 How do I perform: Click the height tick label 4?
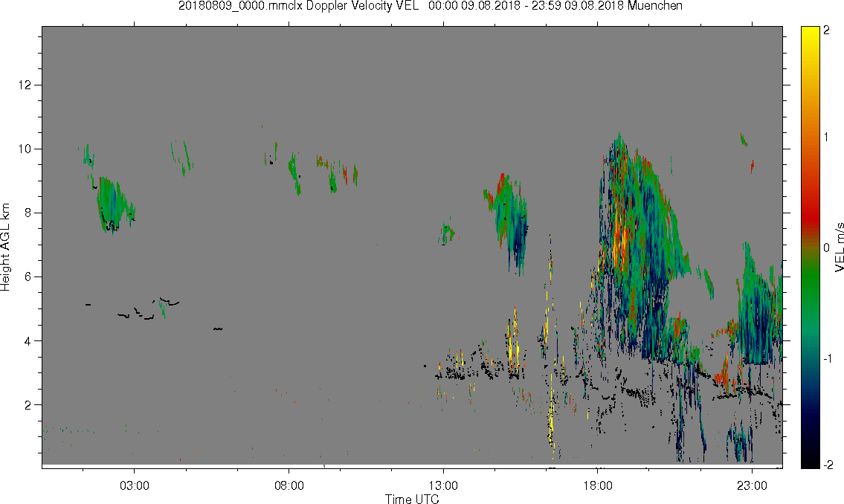coord(28,341)
